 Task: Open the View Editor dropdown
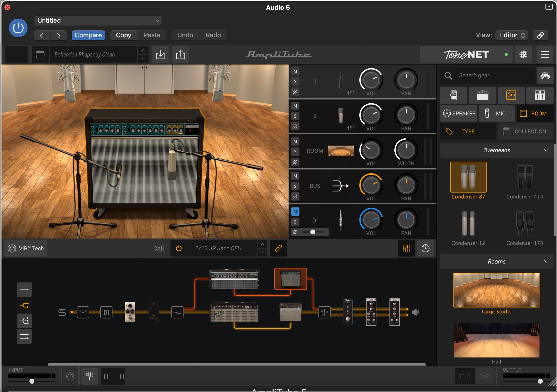pyautogui.click(x=512, y=35)
